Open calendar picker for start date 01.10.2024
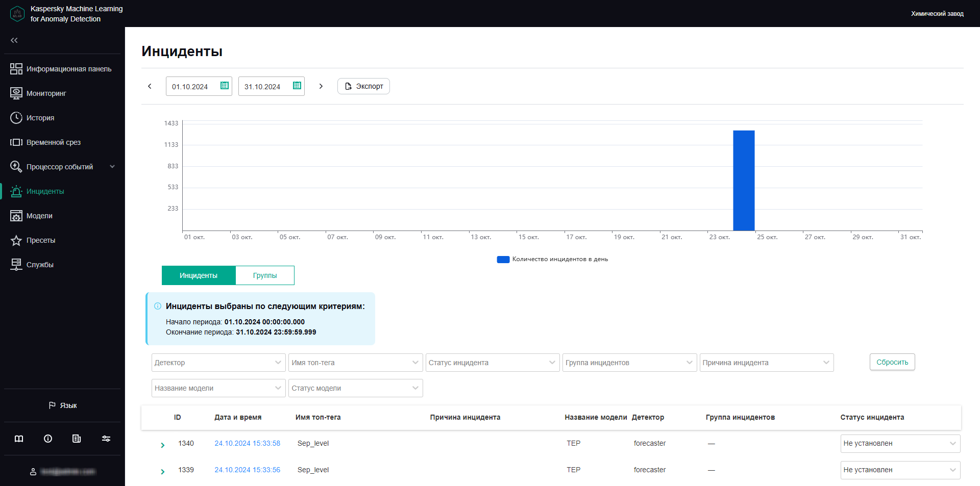 224,86
